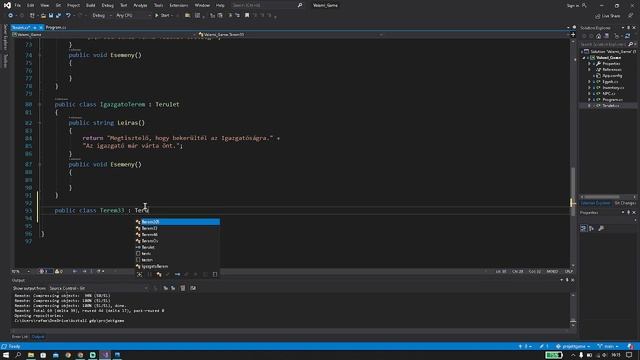The image size is (640, 360).
Task: Open the Debug menu
Action: click(107, 5)
